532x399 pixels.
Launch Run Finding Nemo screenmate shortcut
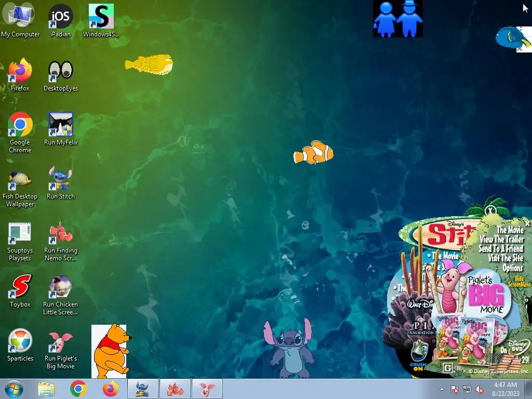61,241
